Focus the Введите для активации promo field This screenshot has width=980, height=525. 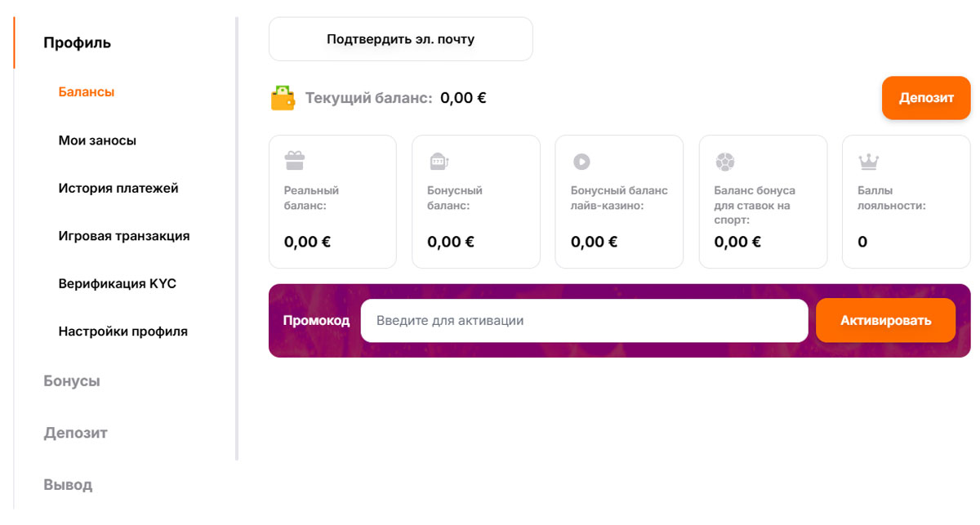(585, 321)
